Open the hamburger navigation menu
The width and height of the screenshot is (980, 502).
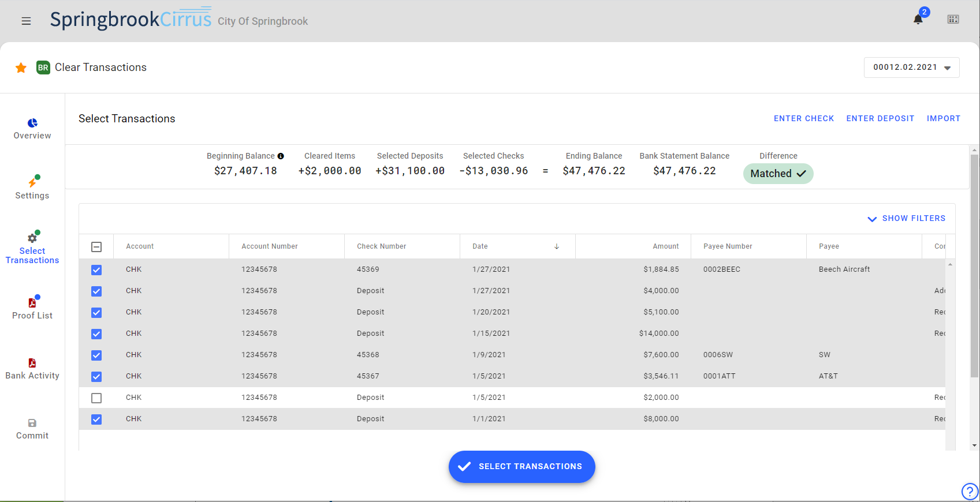tap(26, 21)
